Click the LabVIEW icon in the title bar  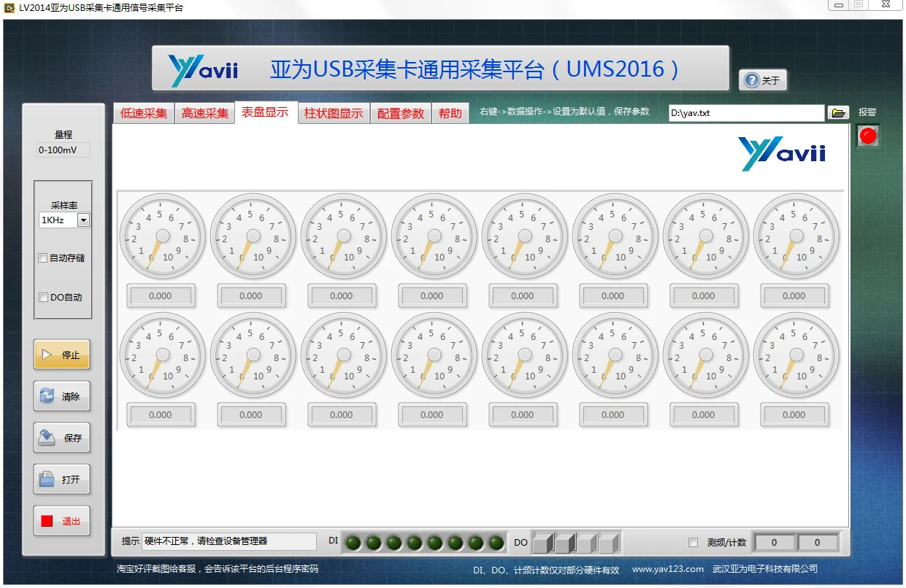(10, 7)
